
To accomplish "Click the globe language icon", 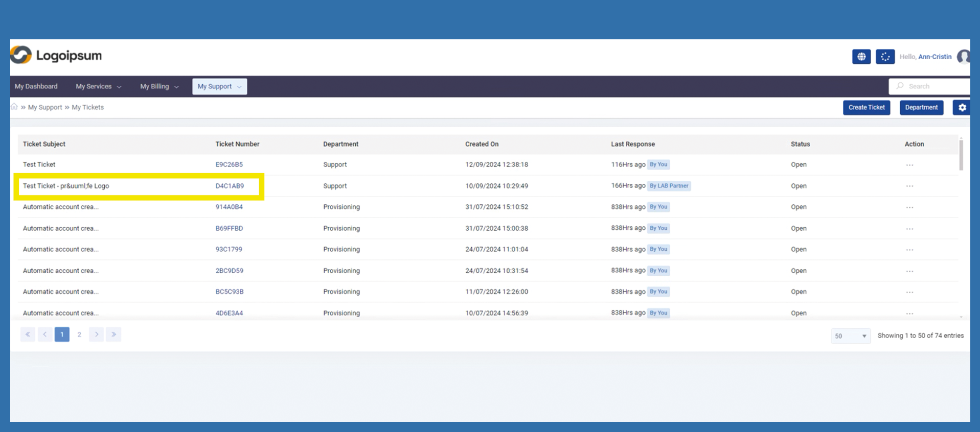I will (x=861, y=57).
